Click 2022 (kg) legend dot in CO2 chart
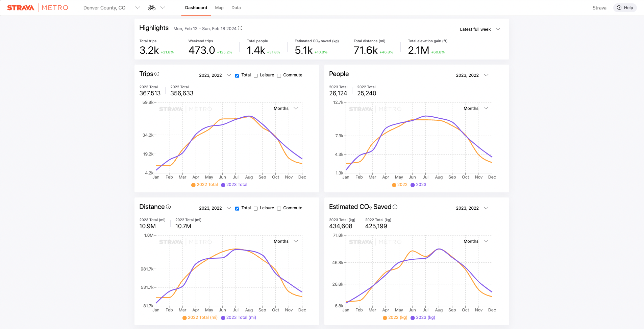644x329 pixels. coord(385,318)
